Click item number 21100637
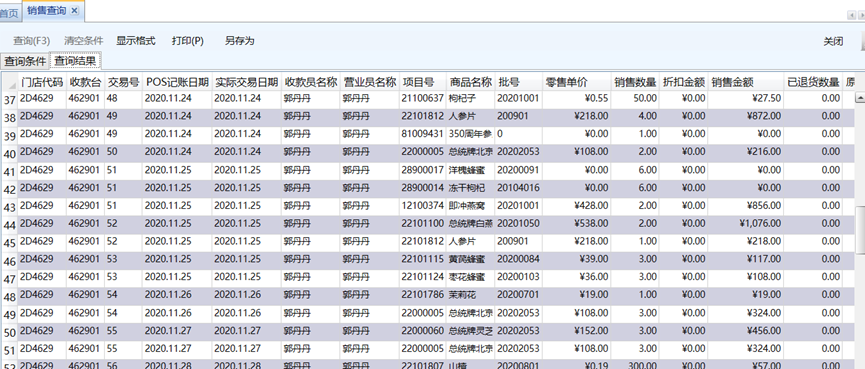 [422, 98]
